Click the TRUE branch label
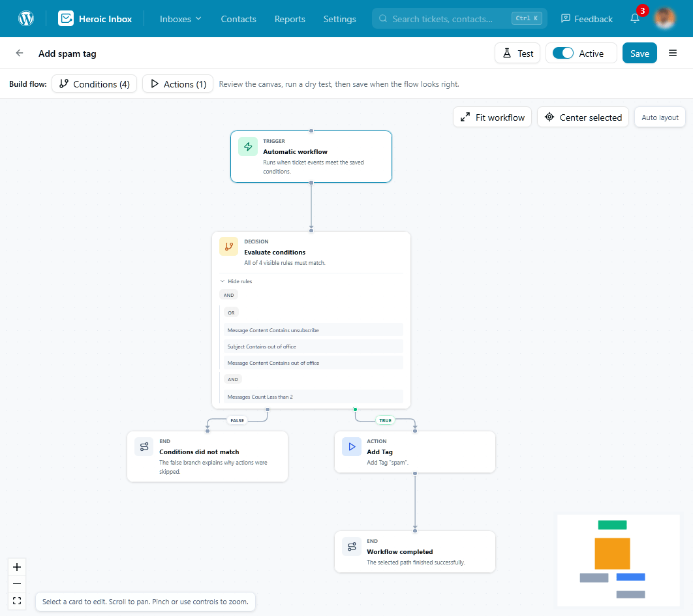The width and height of the screenshot is (693, 616). (386, 420)
